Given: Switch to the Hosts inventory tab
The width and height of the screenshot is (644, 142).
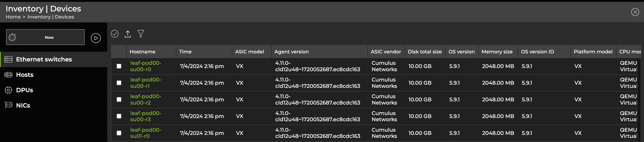Looking at the screenshot, I should pyautogui.click(x=24, y=75).
